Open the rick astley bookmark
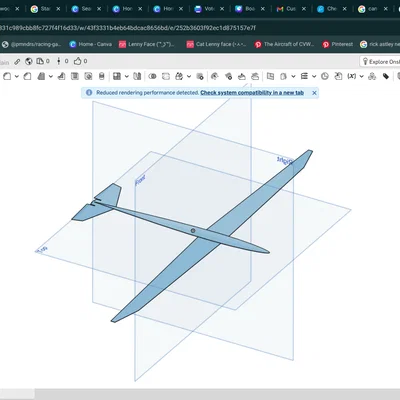 click(380, 44)
